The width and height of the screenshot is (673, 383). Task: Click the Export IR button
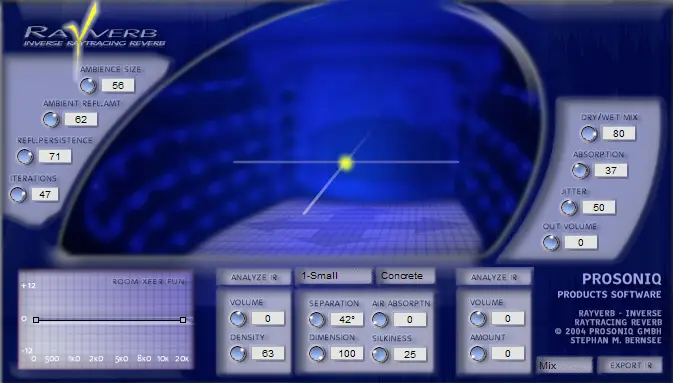(631, 365)
